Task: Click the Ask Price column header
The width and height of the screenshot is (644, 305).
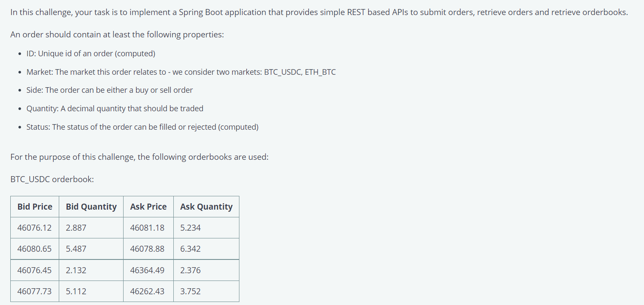Action: [x=148, y=207]
